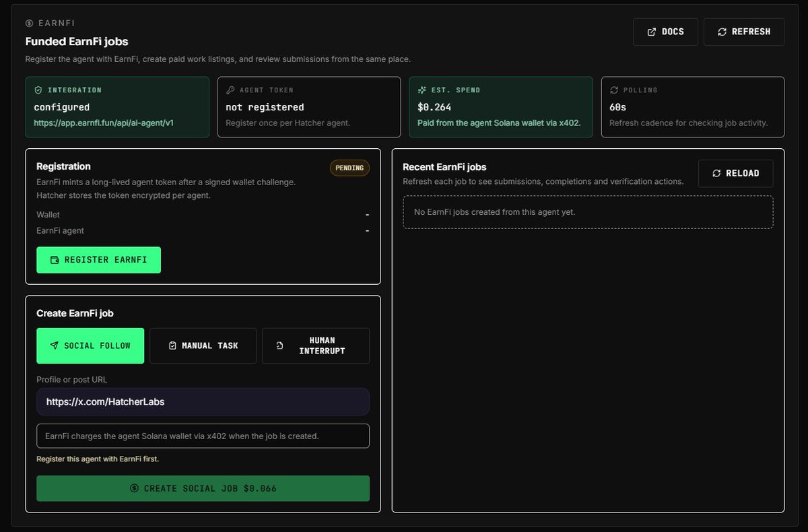
Task: Click the sparkle icon beside EST. SPEND
Action: (x=422, y=90)
